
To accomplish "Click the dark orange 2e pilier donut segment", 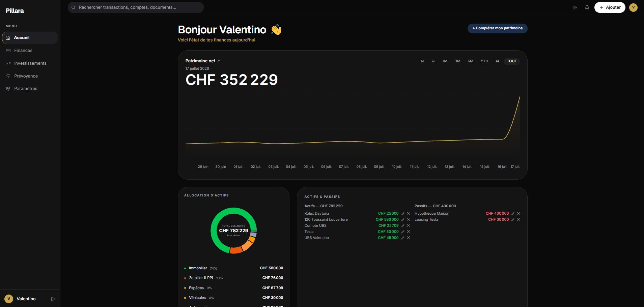I will pyautogui.click(x=236, y=250).
